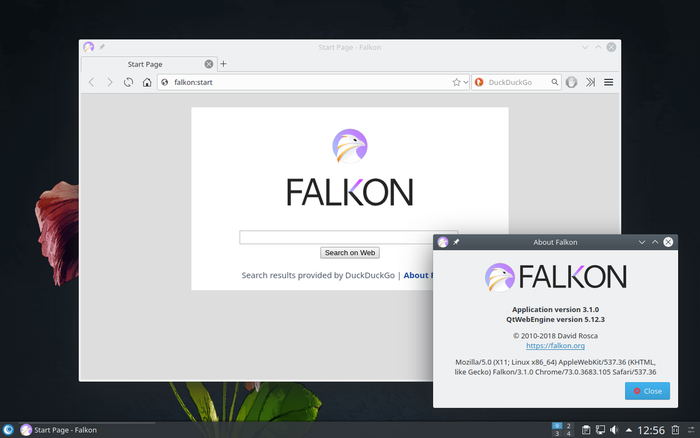Click the AdBlock icon in toolbar

point(571,82)
